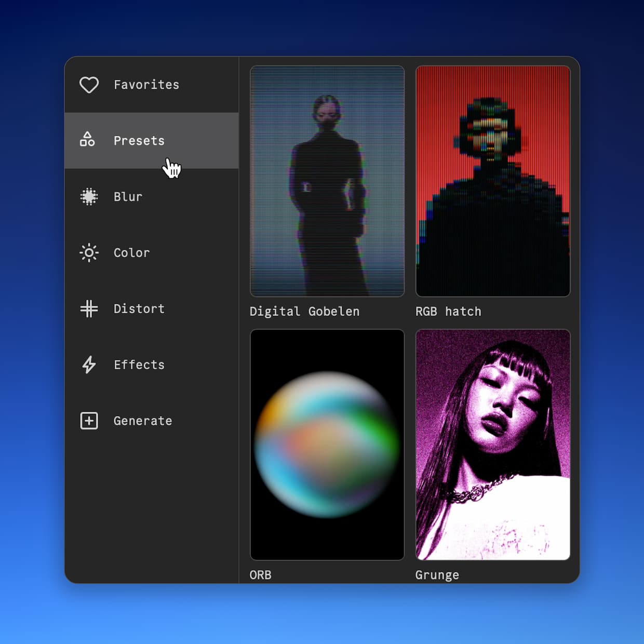Viewport: 644px width, 644px height.
Task: Click the Digital Gobelen label text
Action: click(x=304, y=311)
